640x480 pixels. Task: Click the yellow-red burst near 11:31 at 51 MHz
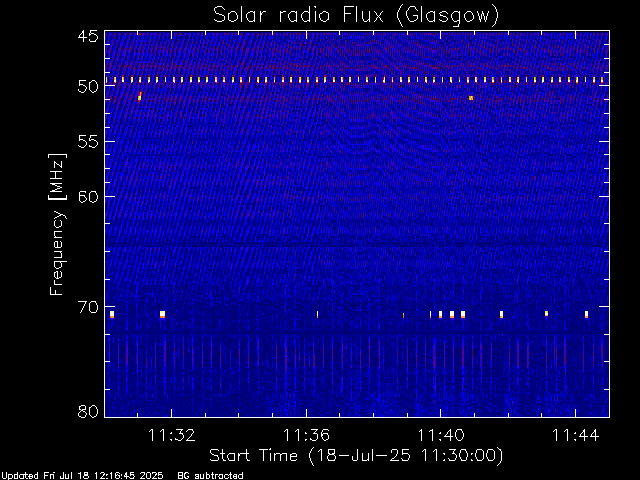tap(140, 96)
